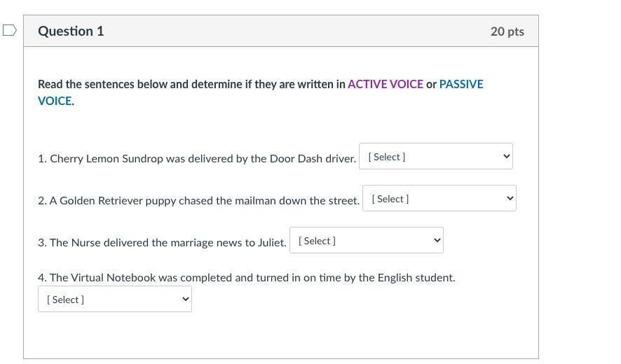Click the Cherry Lemon Sundrop sentence text

tap(197, 158)
